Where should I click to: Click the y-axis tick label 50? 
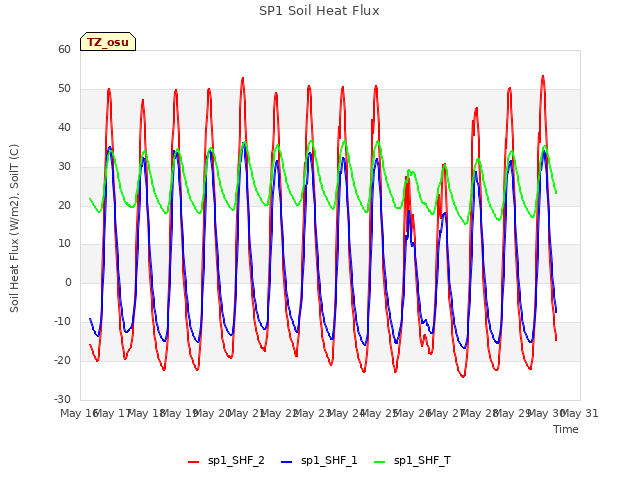click(64, 89)
